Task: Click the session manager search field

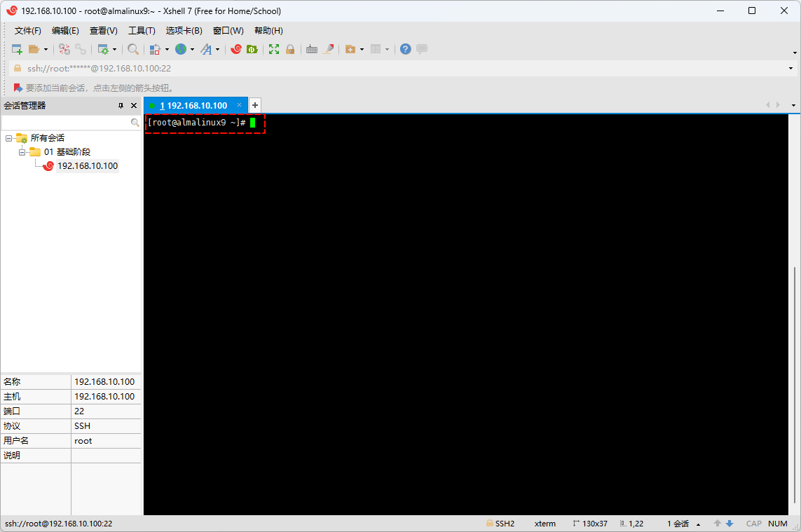Action: point(66,122)
